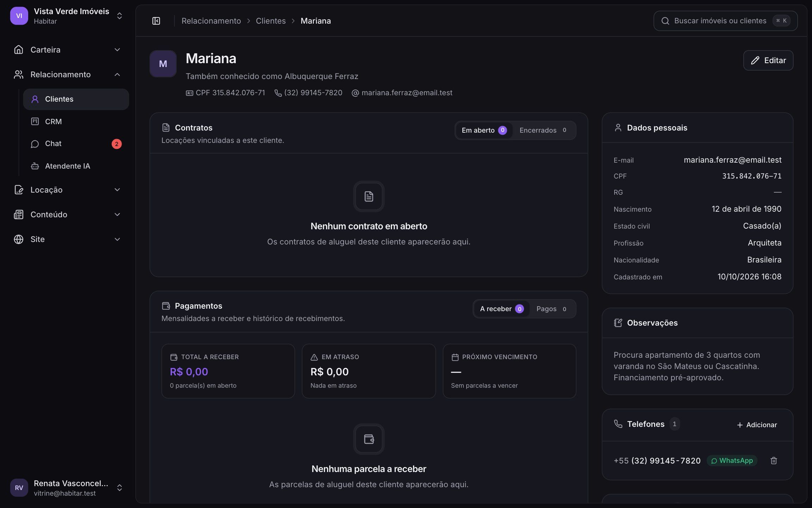Screen dimensions: 812x508
Task: Click the phone icon beside (32) 99145-7820
Action: click(x=278, y=93)
